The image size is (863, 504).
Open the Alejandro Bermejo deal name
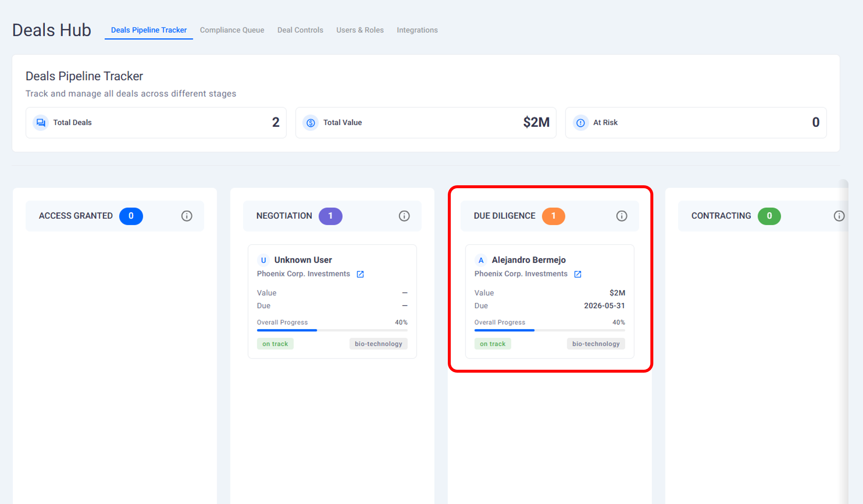pyautogui.click(x=529, y=260)
